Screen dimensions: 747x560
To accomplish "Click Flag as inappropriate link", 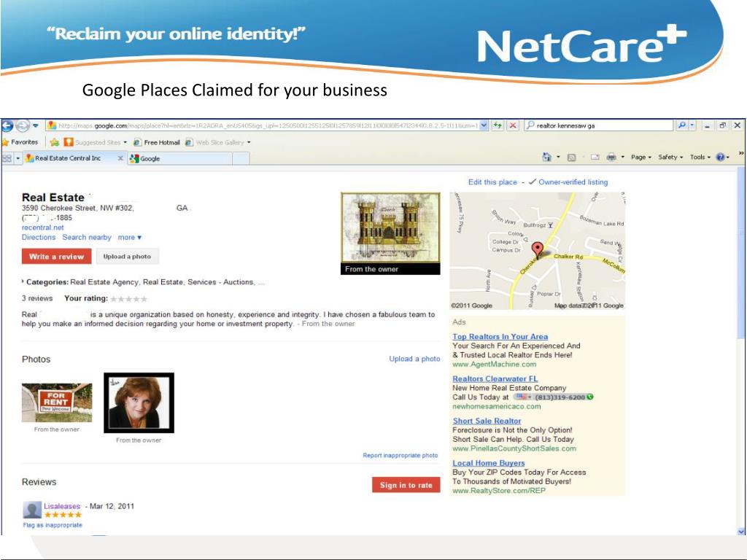I will pos(53,525).
